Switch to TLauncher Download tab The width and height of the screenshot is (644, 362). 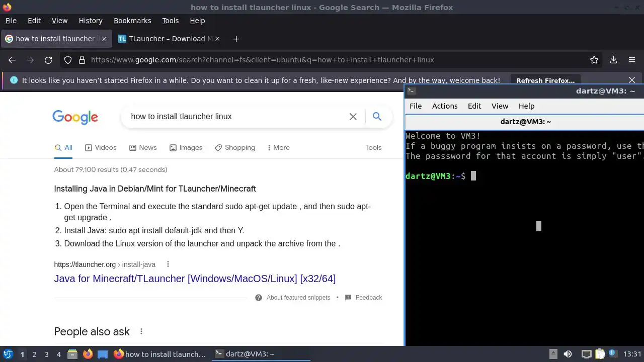click(x=170, y=39)
